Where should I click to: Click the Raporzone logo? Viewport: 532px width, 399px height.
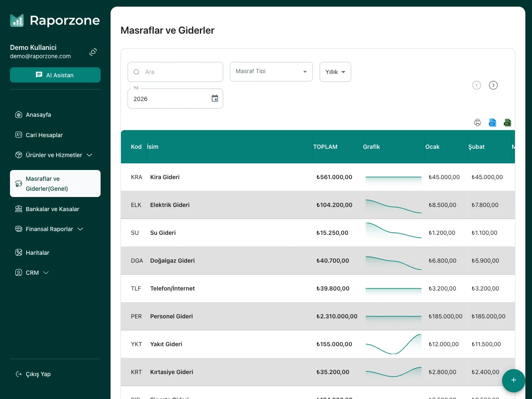55,20
